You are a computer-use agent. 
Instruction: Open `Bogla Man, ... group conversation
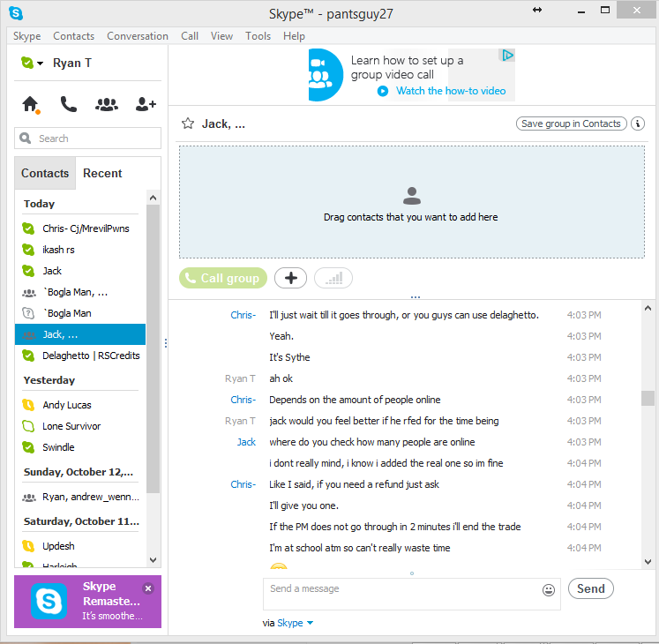[x=80, y=292]
